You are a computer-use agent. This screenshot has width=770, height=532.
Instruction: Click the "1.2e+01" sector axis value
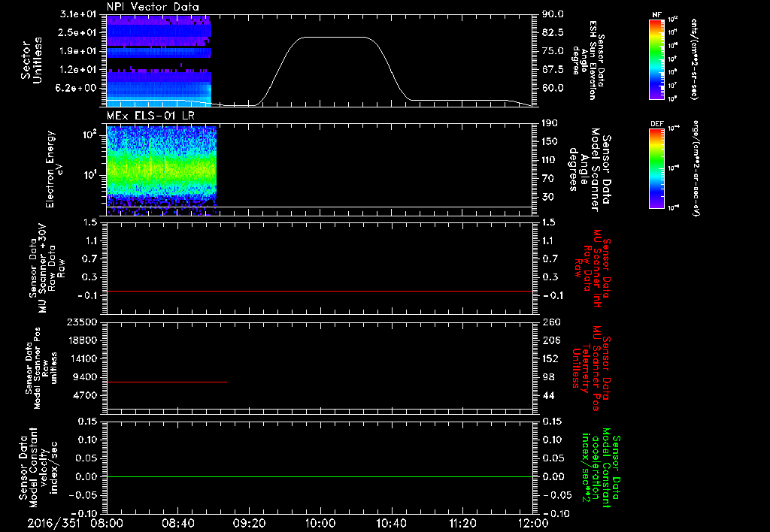(x=78, y=70)
